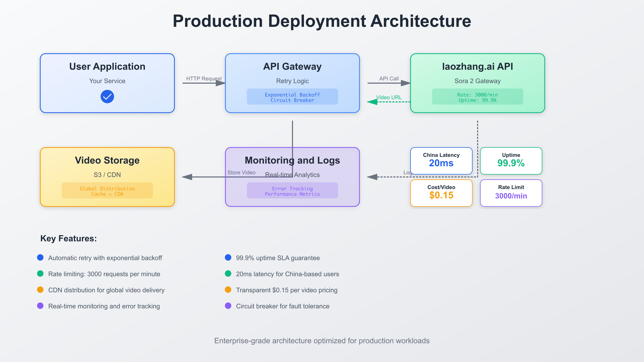The height and width of the screenshot is (362, 644).
Task: Click the blue bullet beside uptime SLA feature
Action: (228, 258)
